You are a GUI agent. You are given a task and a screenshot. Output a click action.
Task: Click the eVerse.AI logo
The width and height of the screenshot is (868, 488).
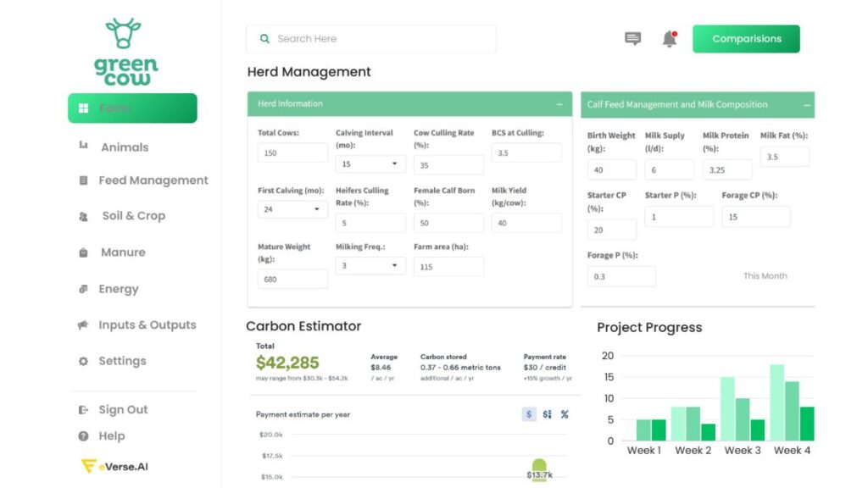(114, 466)
